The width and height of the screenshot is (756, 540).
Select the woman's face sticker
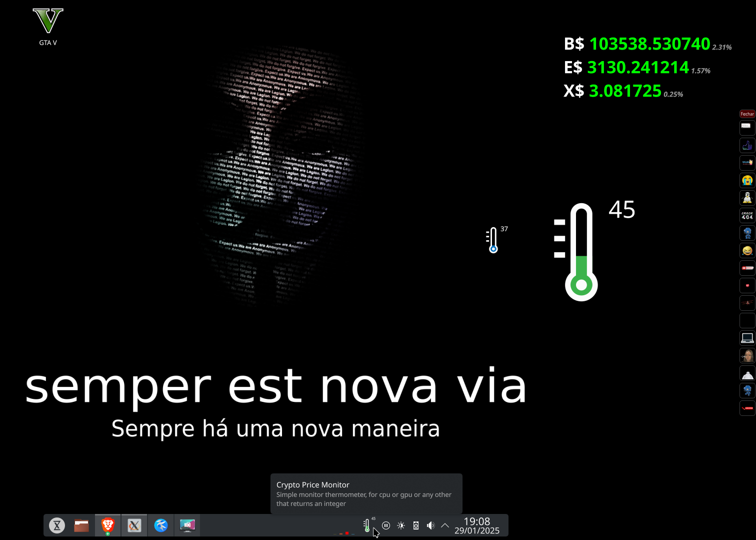pyautogui.click(x=747, y=355)
